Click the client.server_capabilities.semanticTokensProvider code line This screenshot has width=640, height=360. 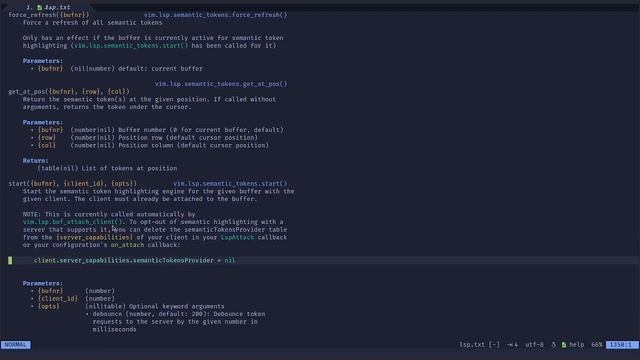134,260
